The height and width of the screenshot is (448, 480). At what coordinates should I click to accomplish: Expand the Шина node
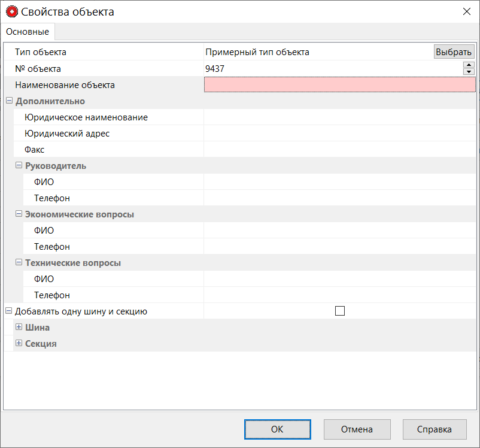(x=19, y=327)
